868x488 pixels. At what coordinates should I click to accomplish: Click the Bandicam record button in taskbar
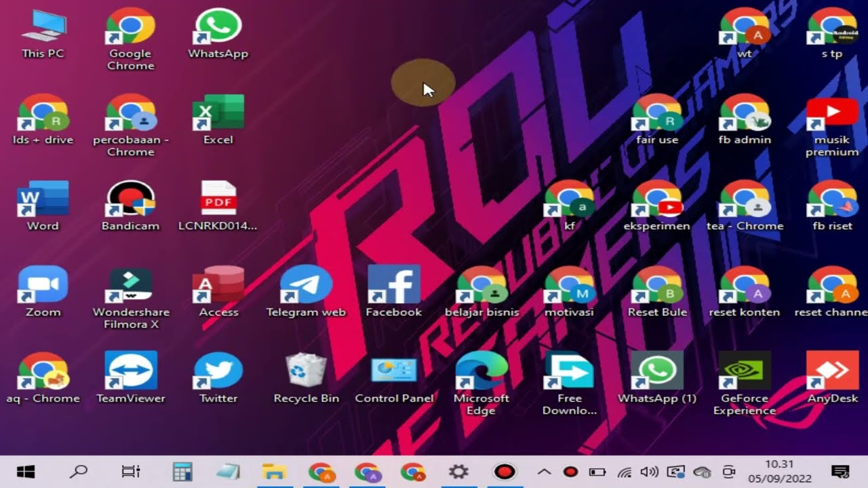tap(505, 472)
